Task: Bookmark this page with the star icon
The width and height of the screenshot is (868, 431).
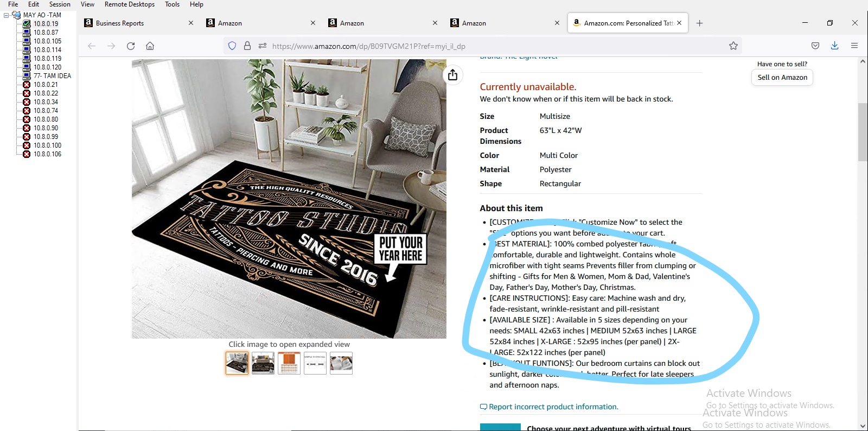Action: point(733,46)
